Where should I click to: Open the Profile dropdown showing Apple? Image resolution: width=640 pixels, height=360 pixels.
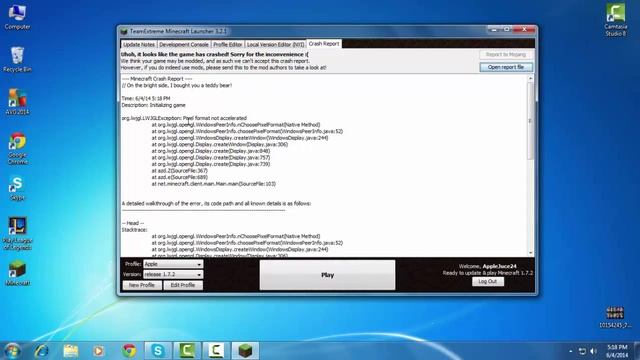pyautogui.click(x=173, y=264)
